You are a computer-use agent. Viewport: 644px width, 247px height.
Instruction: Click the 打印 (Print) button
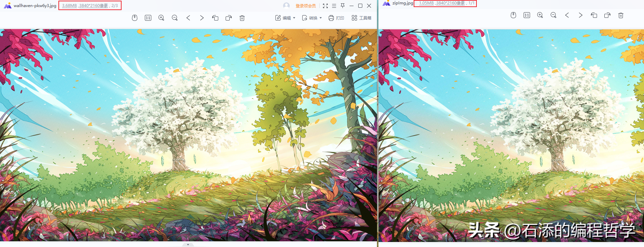pyautogui.click(x=336, y=18)
